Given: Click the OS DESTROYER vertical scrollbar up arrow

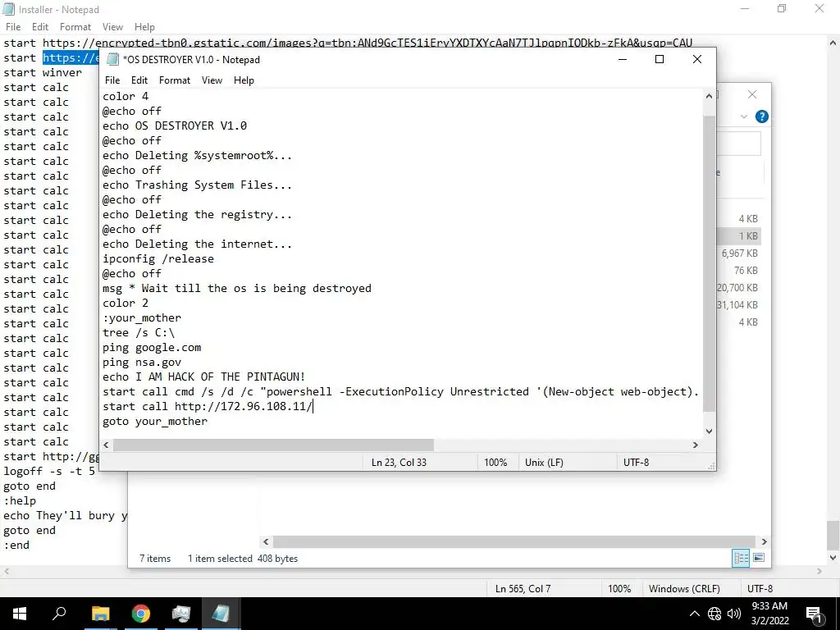Looking at the screenshot, I should click(x=709, y=97).
